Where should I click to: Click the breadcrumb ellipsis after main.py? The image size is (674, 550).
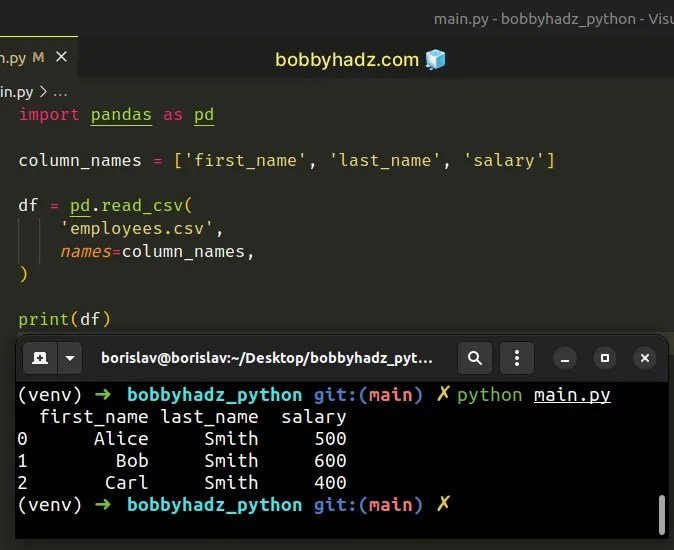pyautogui.click(x=60, y=92)
